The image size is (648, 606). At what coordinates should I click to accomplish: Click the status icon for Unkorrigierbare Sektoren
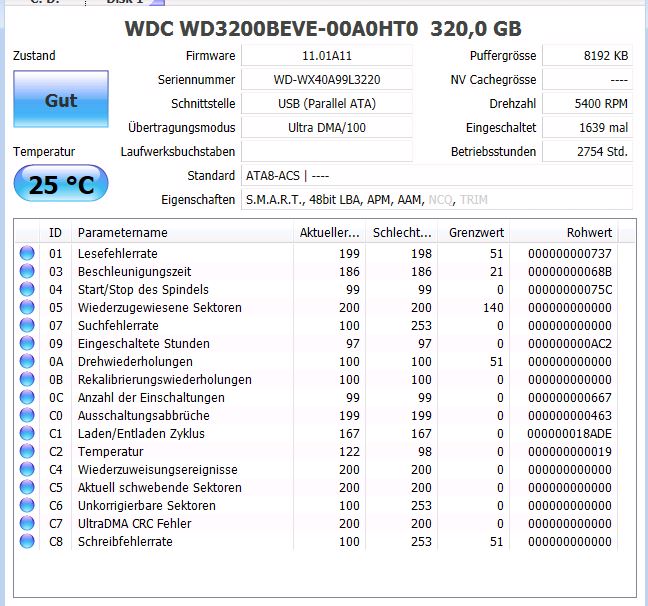click(x=27, y=505)
